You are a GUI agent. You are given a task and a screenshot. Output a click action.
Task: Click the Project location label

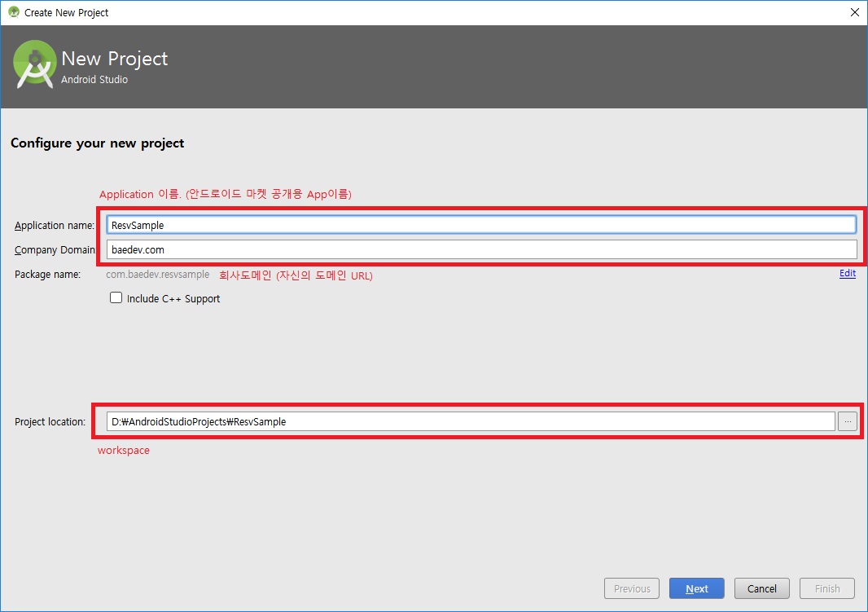point(50,422)
